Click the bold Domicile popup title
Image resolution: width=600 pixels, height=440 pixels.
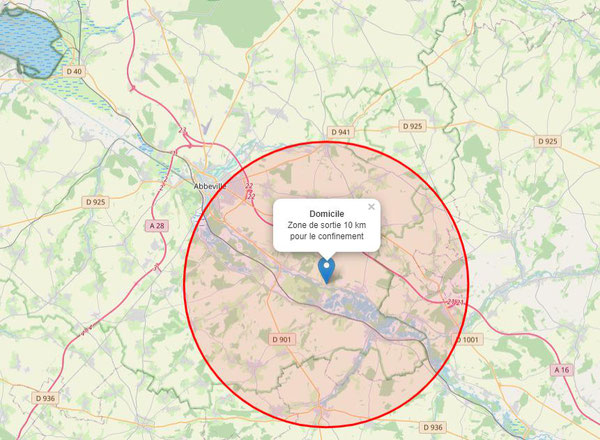tap(326, 214)
